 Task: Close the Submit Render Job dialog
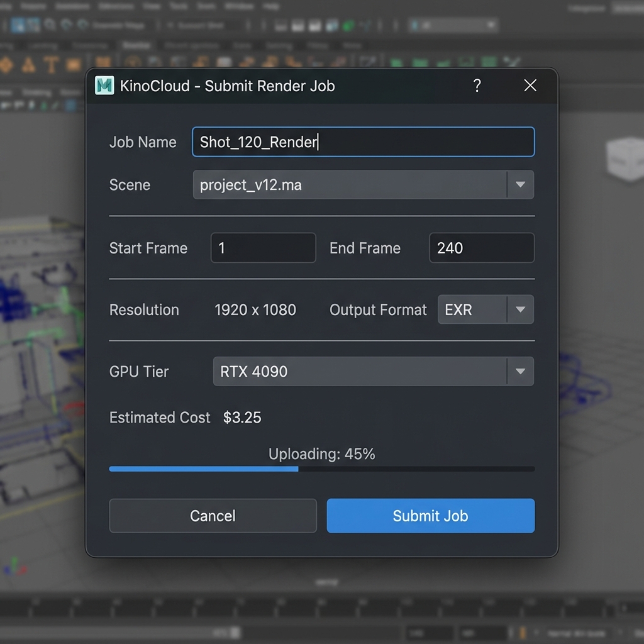coord(530,86)
